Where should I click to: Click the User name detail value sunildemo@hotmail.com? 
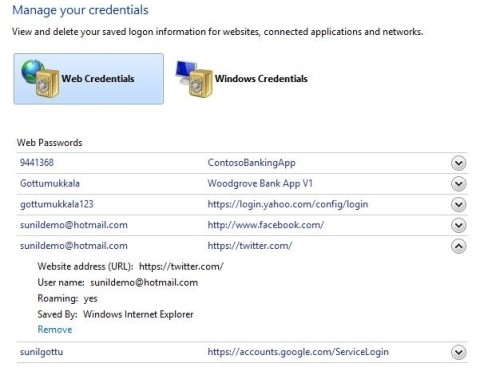tap(144, 283)
